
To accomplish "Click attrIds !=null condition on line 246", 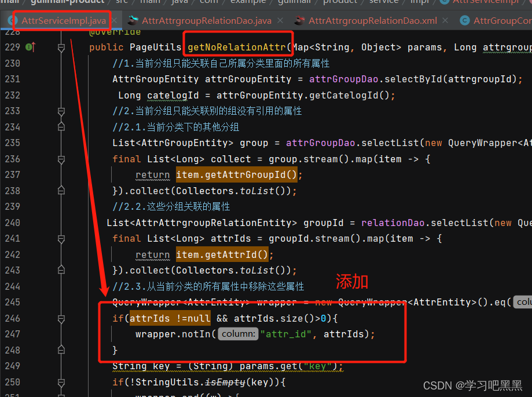I will click(x=170, y=319).
